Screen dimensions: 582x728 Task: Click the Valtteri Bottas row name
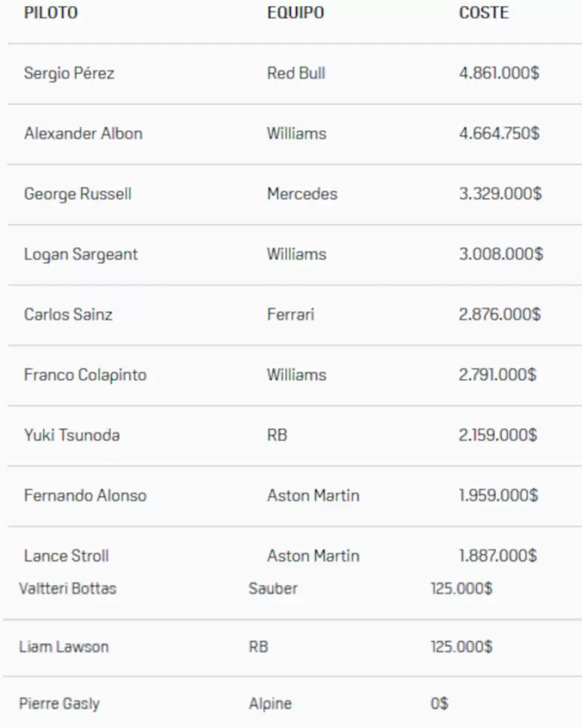[68, 588]
